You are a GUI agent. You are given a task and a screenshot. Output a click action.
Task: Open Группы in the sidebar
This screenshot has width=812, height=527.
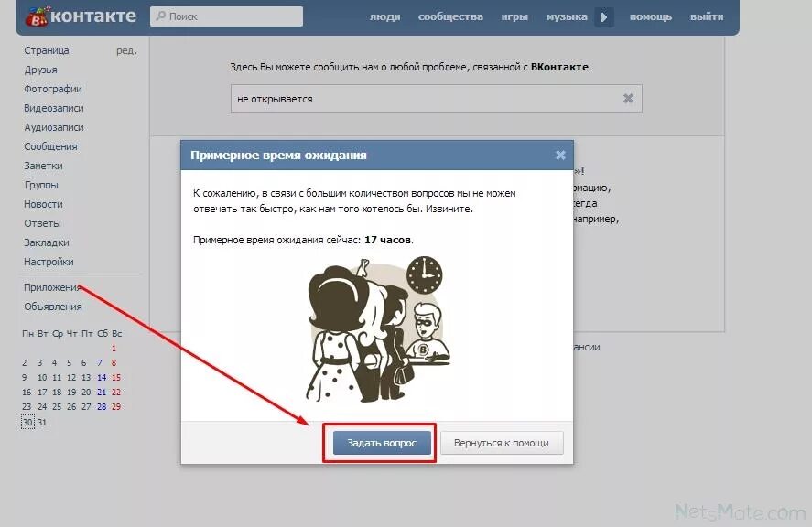pos(41,184)
